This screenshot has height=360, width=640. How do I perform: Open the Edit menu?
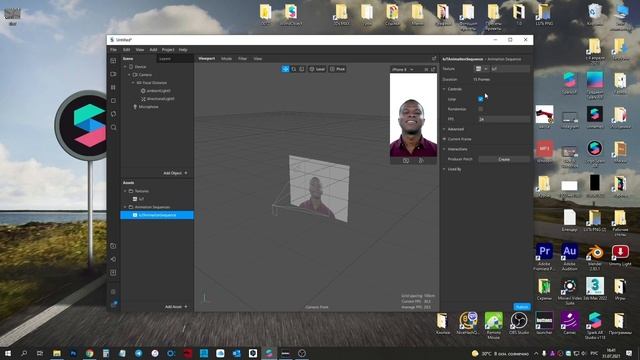(x=127, y=50)
